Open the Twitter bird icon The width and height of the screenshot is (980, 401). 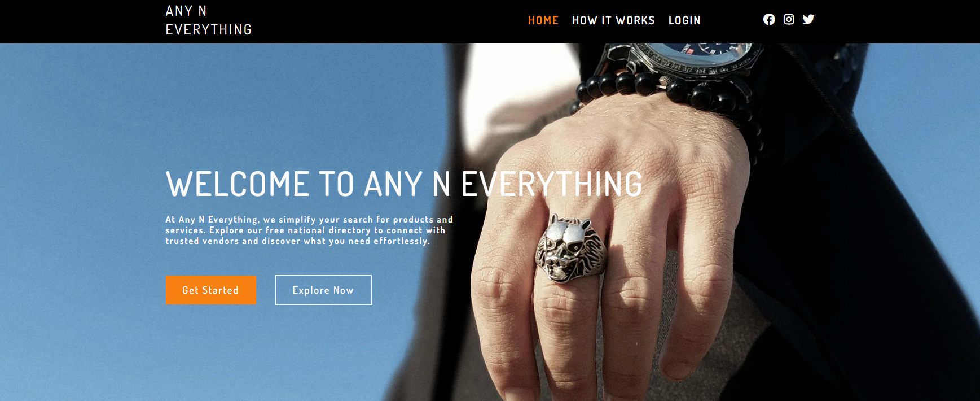(808, 20)
